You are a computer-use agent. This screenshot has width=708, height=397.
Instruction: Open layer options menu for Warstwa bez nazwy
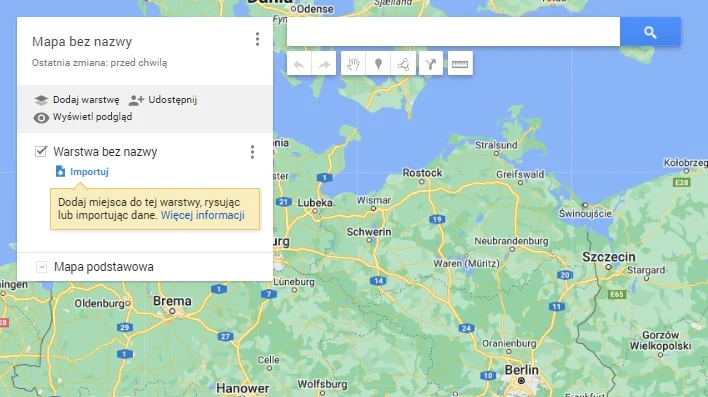pyautogui.click(x=252, y=152)
